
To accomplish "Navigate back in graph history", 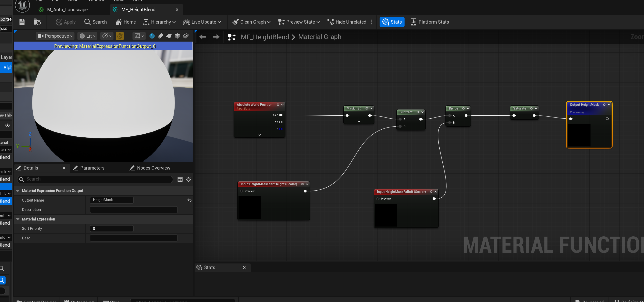I will tap(203, 37).
